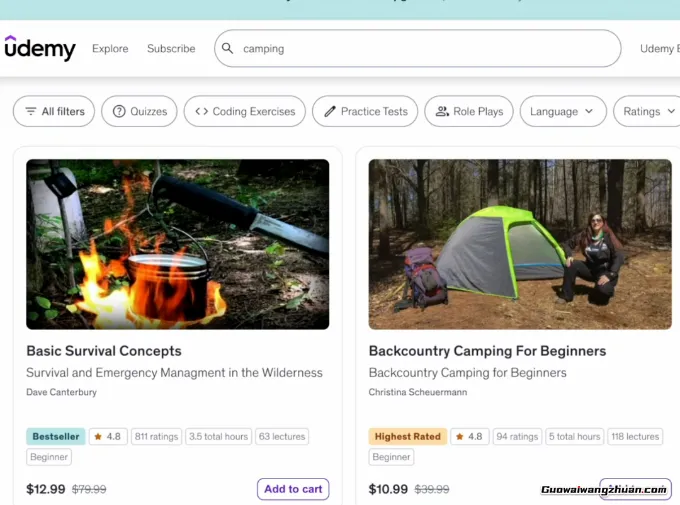This screenshot has height=505, width=680.
Task: Click the star rating on Basic Survival Concepts
Action: (x=107, y=437)
